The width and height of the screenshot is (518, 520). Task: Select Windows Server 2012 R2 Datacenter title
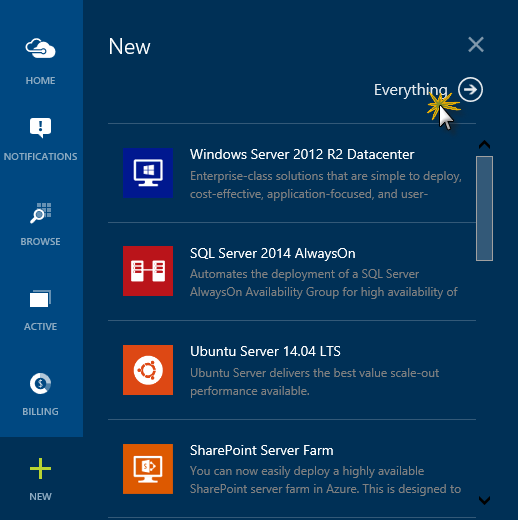(302, 155)
